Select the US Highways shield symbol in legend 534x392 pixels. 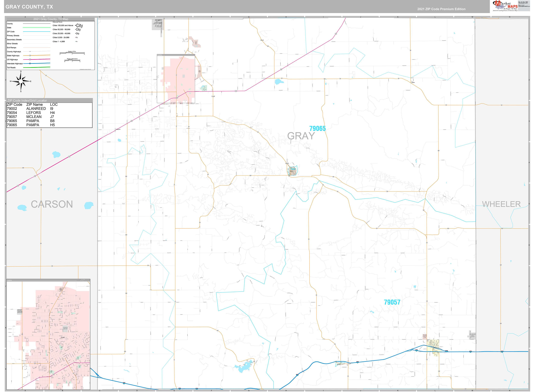pos(30,60)
